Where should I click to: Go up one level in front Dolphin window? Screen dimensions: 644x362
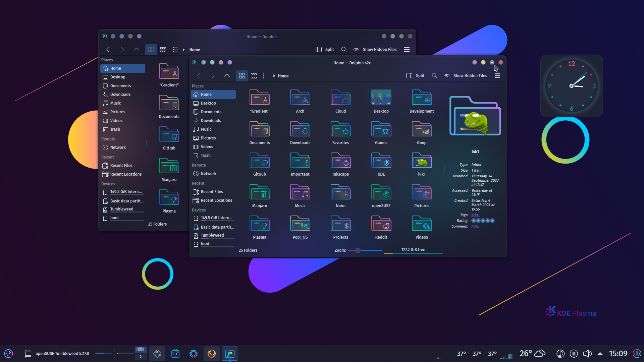pyautogui.click(x=227, y=76)
